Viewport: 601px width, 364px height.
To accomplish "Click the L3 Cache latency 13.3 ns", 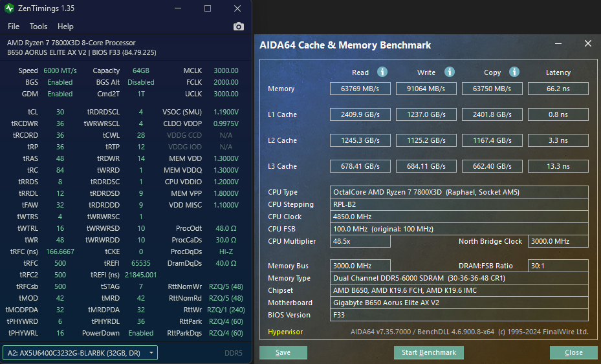I will (x=558, y=166).
